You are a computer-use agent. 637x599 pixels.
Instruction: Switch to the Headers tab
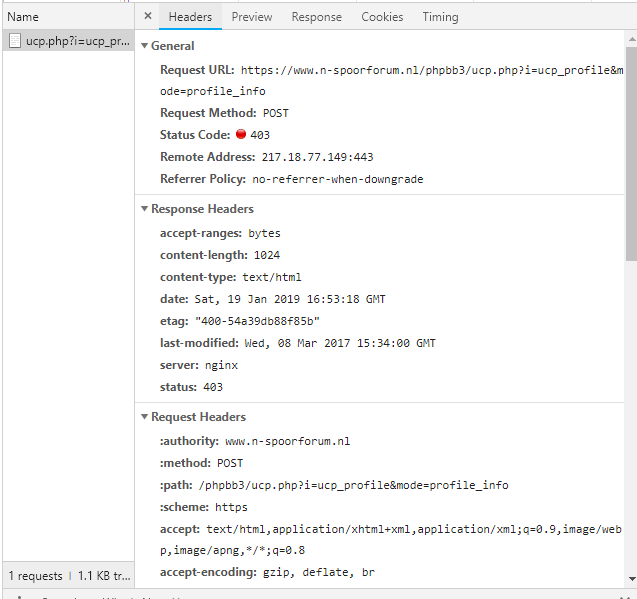click(x=190, y=17)
